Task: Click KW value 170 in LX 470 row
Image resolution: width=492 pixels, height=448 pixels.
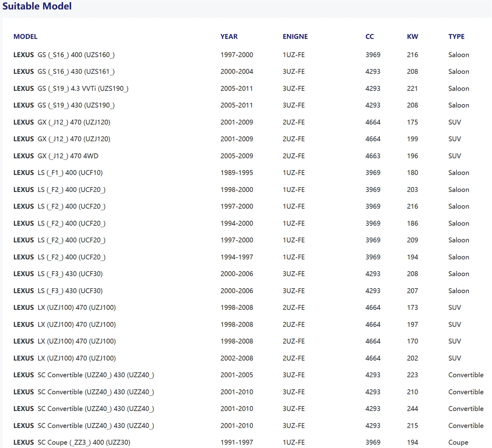Action: click(x=412, y=341)
